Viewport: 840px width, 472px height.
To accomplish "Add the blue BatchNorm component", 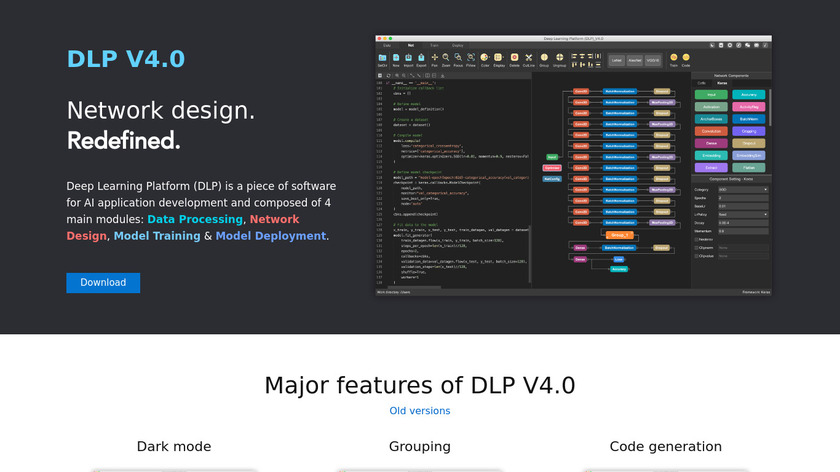I will (748, 119).
